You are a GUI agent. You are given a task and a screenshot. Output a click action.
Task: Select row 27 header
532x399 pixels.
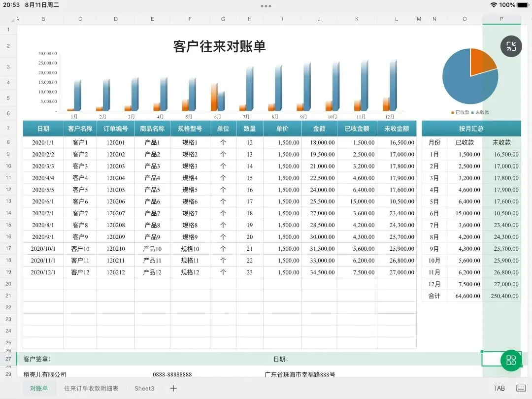click(x=8, y=359)
